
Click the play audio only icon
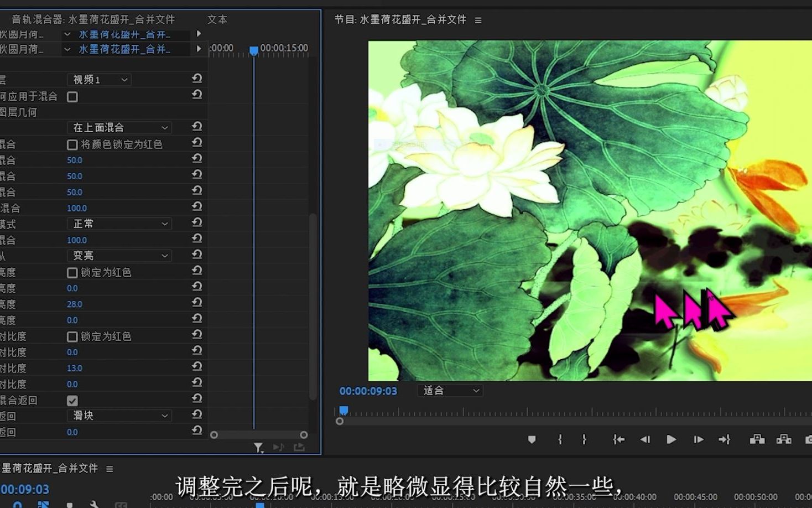(279, 447)
